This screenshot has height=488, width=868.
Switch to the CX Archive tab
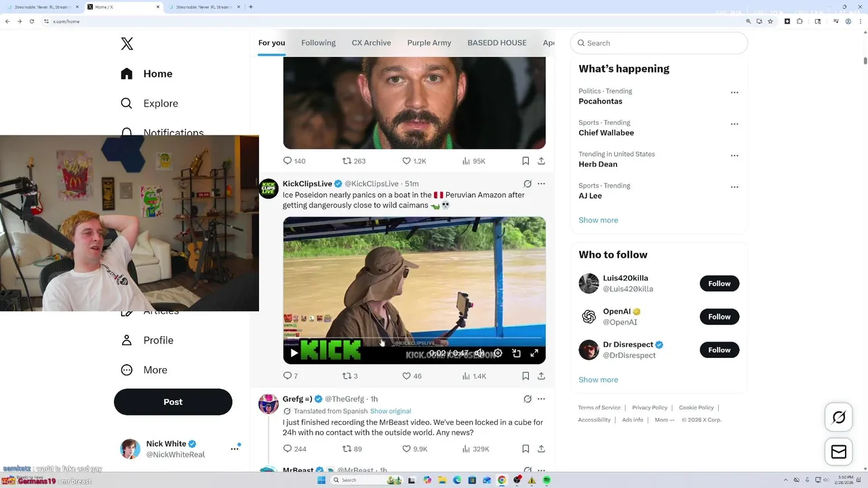tap(371, 43)
